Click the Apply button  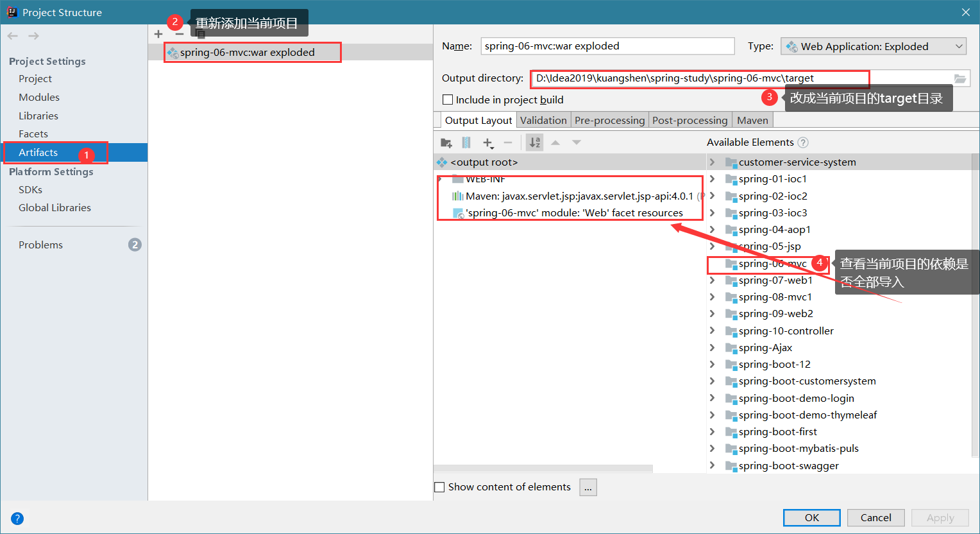click(940, 517)
